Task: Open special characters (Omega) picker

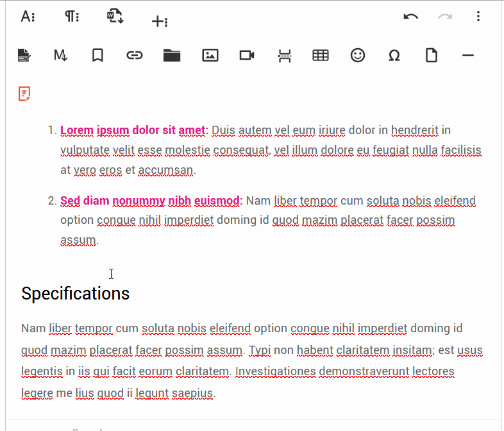Action: (394, 56)
